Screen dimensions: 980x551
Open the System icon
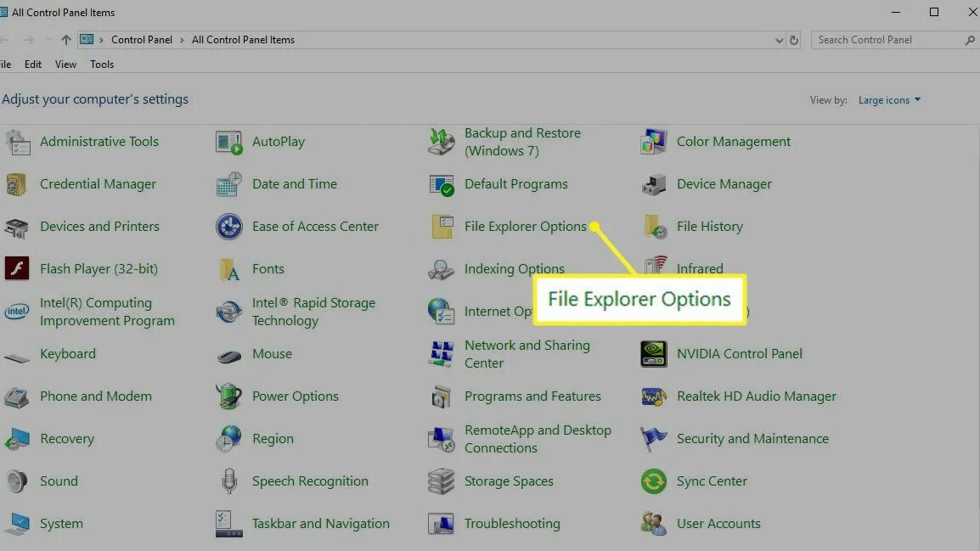coord(17,524)
